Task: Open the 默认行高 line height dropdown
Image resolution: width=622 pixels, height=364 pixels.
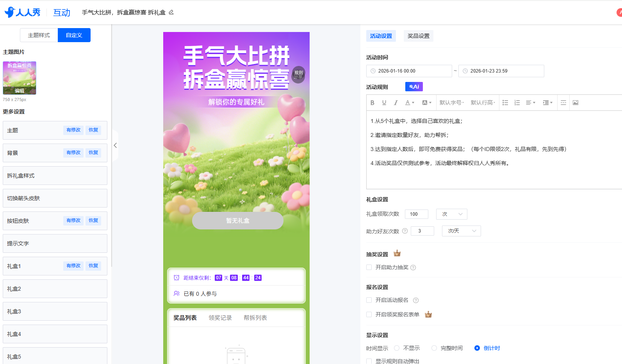Action: (x=483, y=103)
